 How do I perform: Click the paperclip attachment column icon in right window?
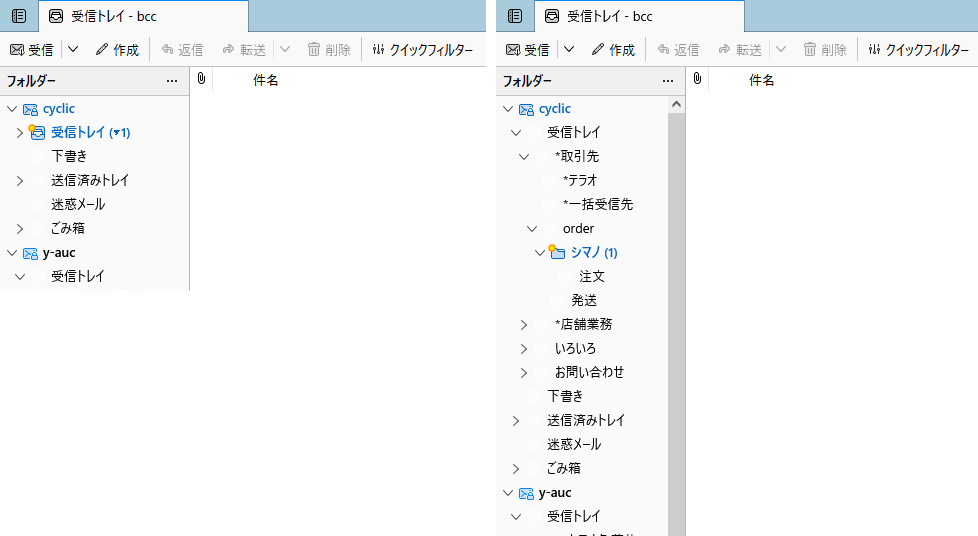tap(697, 79)
